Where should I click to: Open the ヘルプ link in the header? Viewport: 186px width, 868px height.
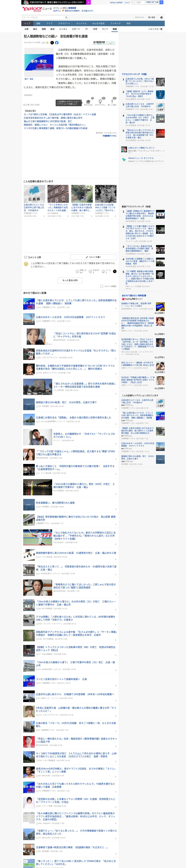click(x=127, y=2)
